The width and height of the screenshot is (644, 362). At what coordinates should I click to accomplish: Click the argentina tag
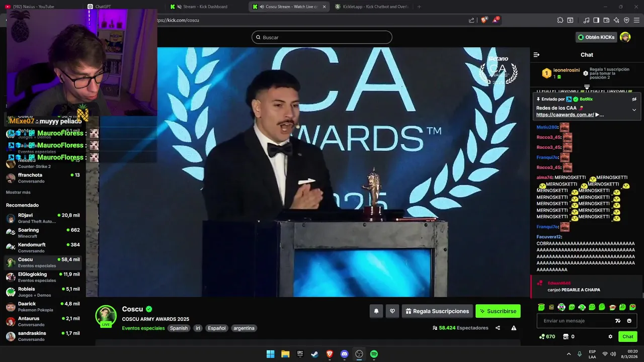[x=244, y=328]
